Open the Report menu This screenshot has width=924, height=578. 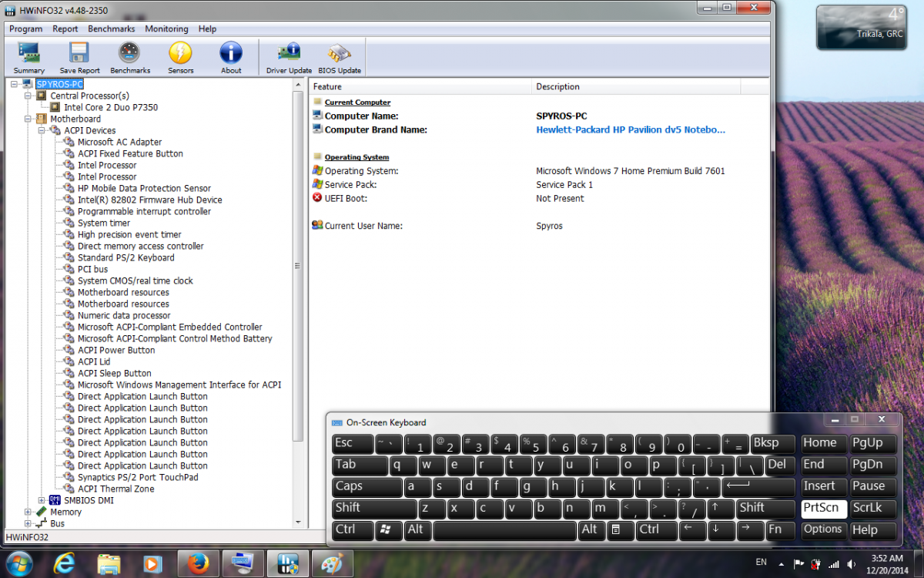pos(65,29)
